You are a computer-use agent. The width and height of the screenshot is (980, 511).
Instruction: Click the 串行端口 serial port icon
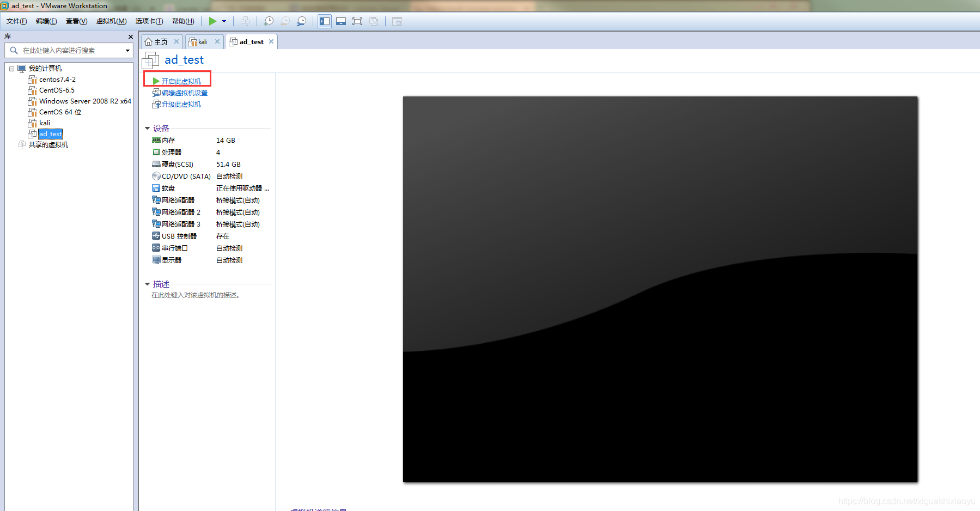click(156, 248)
